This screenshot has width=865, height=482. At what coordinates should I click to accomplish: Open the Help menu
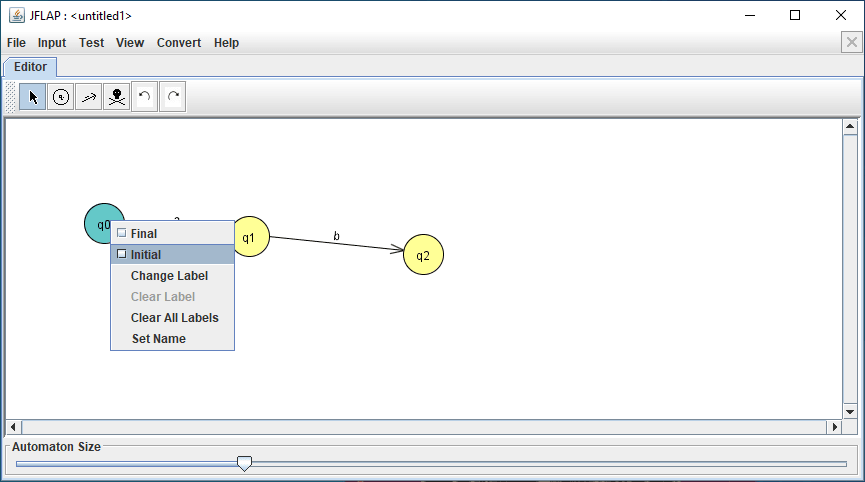[x=226, y=43]
